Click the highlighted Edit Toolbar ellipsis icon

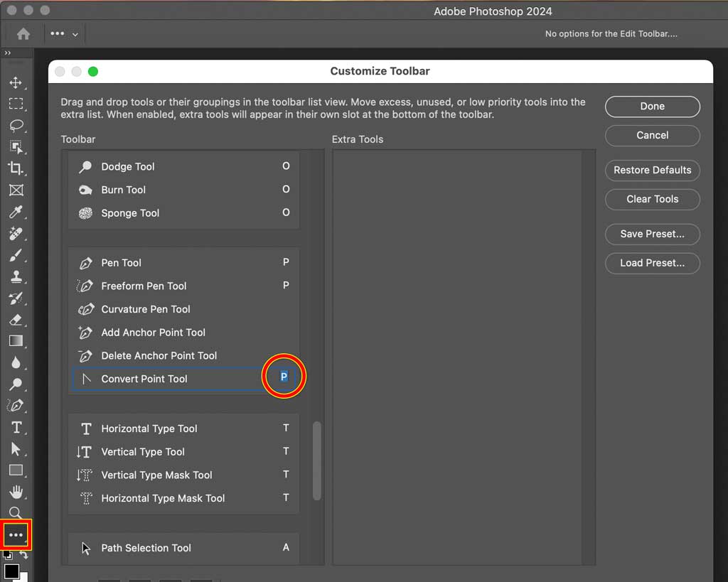[16, 534]
